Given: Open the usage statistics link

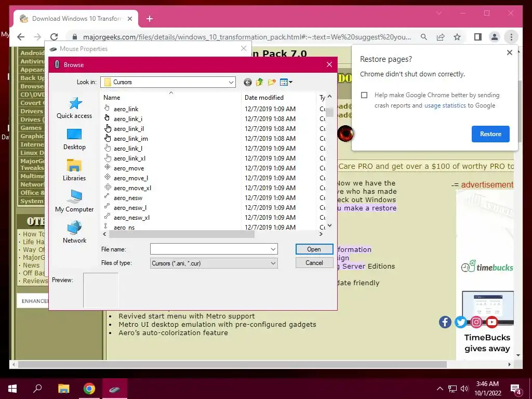Looking at the screenshot, I should 445,105.
